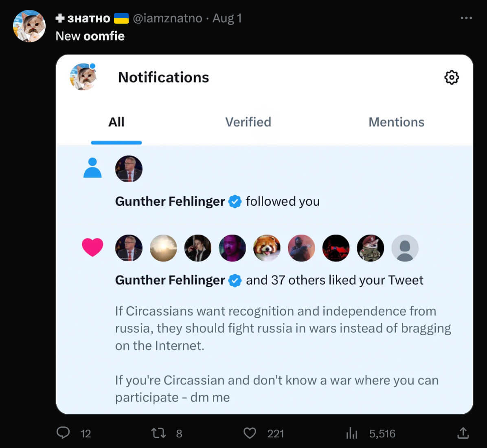487x448 pixels.
Task: Open the @iamznatno profile handle
Action: coord(167,18)
